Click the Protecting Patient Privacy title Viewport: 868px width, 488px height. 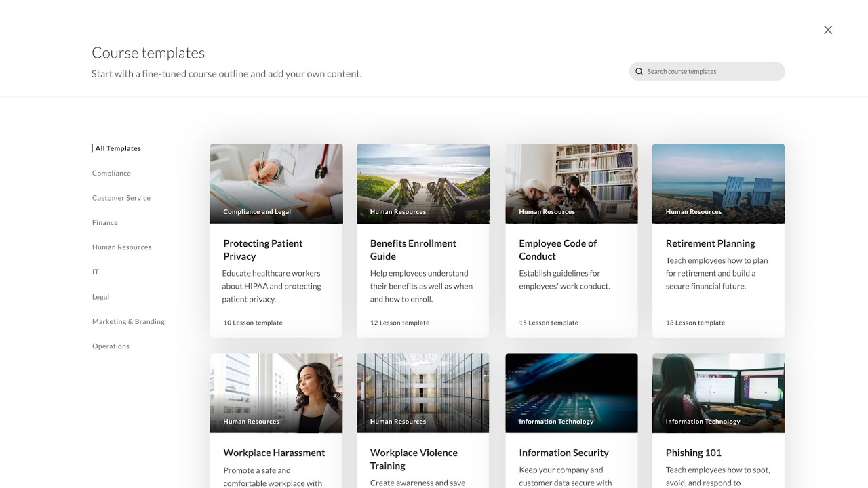(x=263, y=250)
